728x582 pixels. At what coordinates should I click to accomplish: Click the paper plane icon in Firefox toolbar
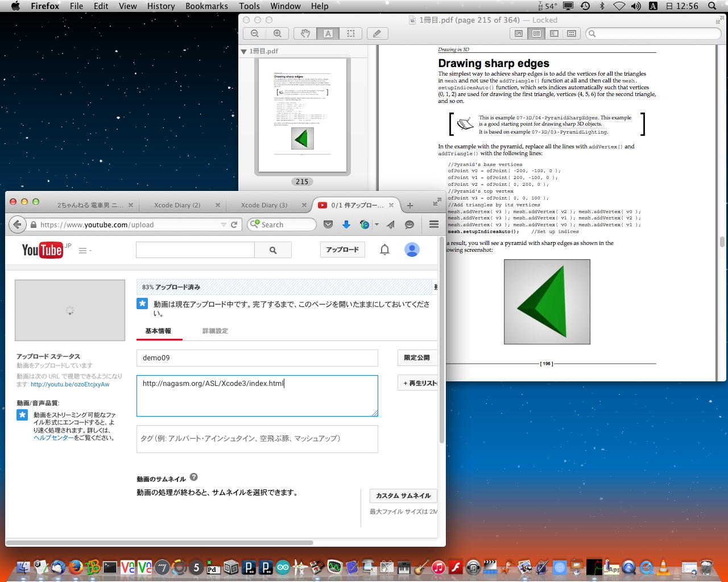coord(391,225)
